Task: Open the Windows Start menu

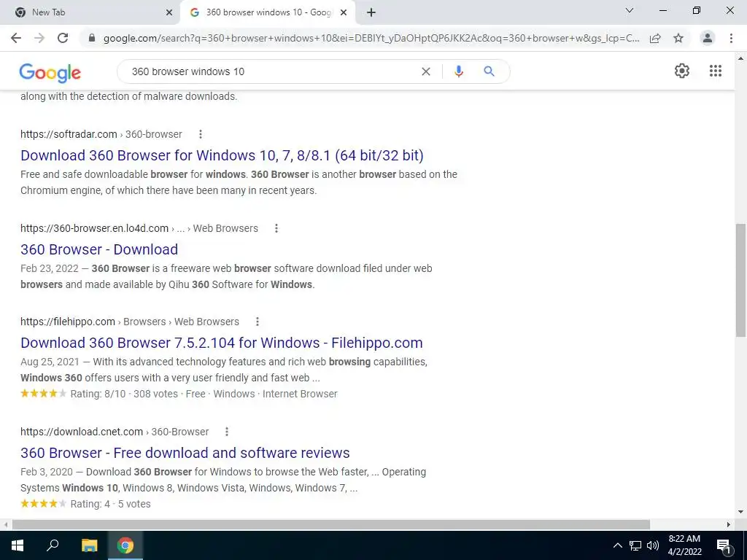Action: click(18, 545)
